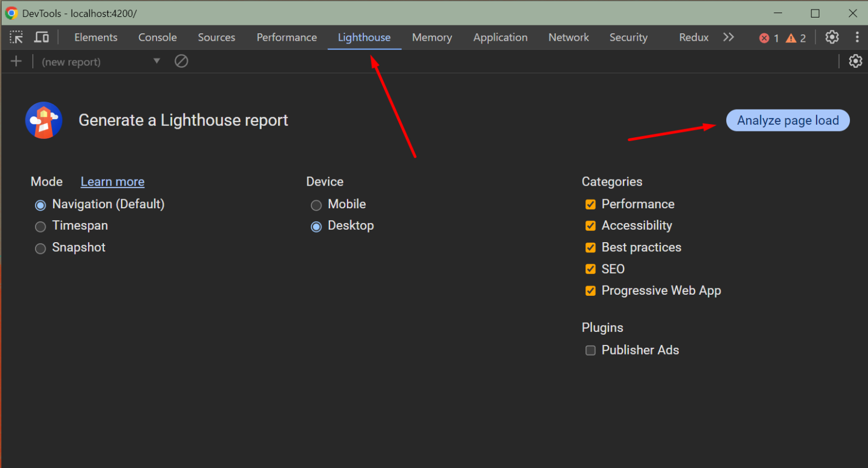Select the inspect element cursor icon
Screen dimensions: 868x468
[x=16, y=37]
